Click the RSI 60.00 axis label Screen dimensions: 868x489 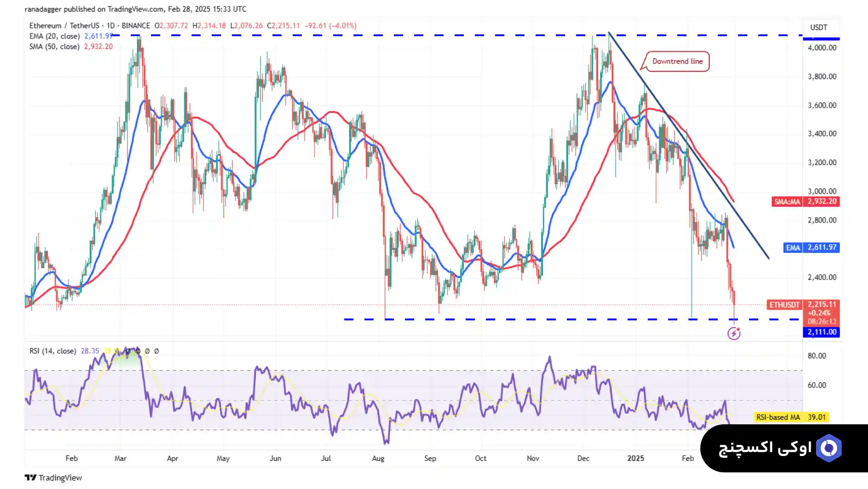(816, 385)
